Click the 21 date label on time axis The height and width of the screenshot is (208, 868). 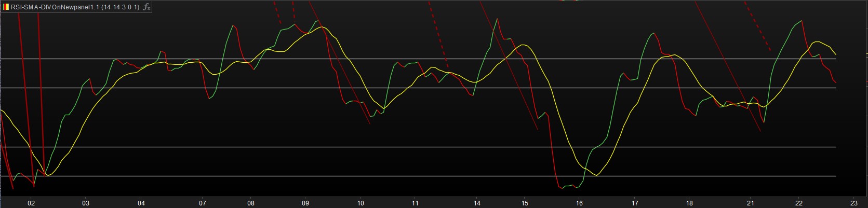click(x=750, y=203)
